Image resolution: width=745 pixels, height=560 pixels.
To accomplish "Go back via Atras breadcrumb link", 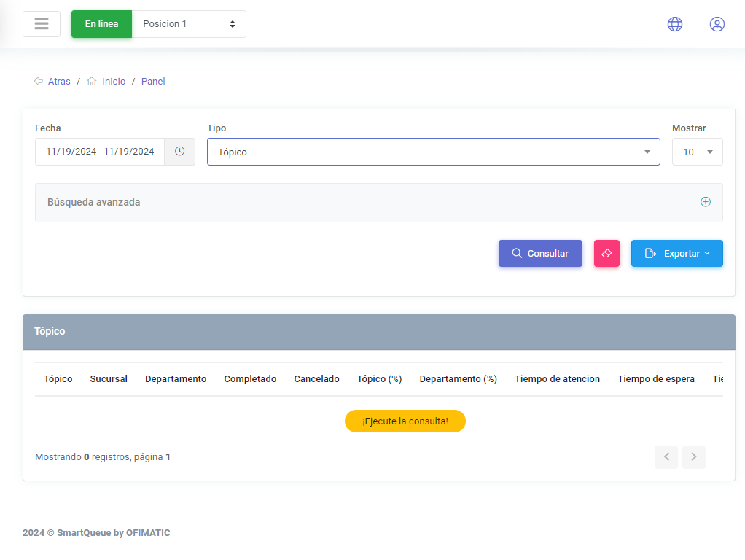I will [59, 82].
